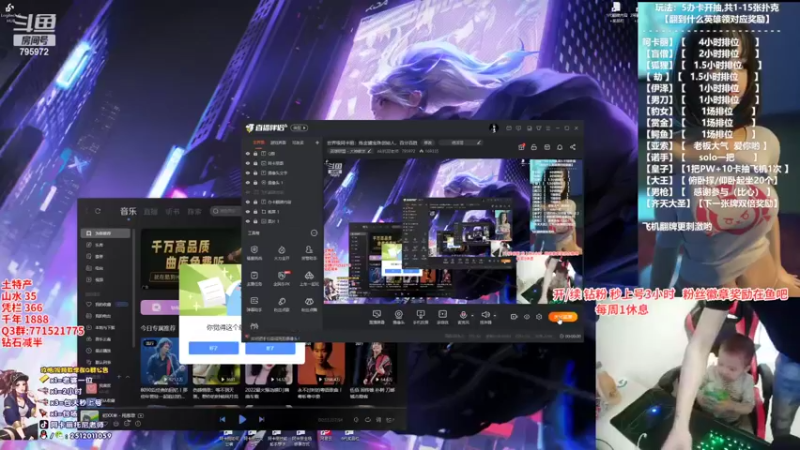The width and height of the screenshot is (800, 450).
Task: Edit the stream title with pencil icon
Action: (x=479, y=143)
